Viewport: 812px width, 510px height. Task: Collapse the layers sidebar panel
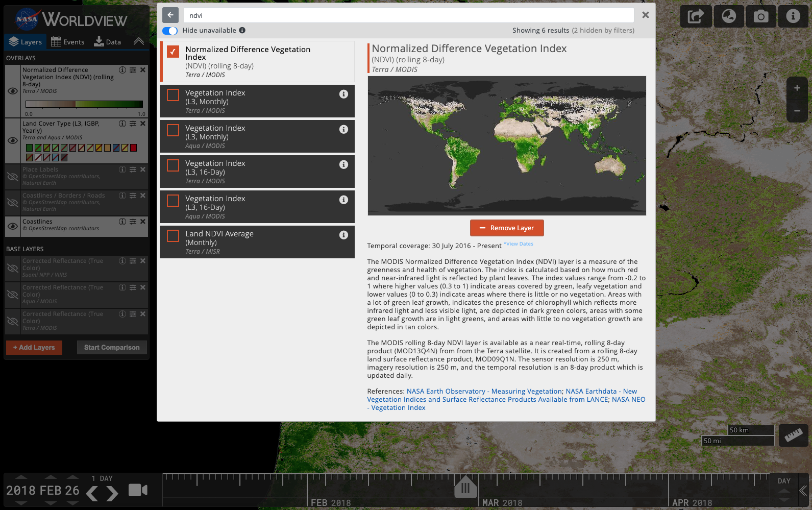click(138, 41)
